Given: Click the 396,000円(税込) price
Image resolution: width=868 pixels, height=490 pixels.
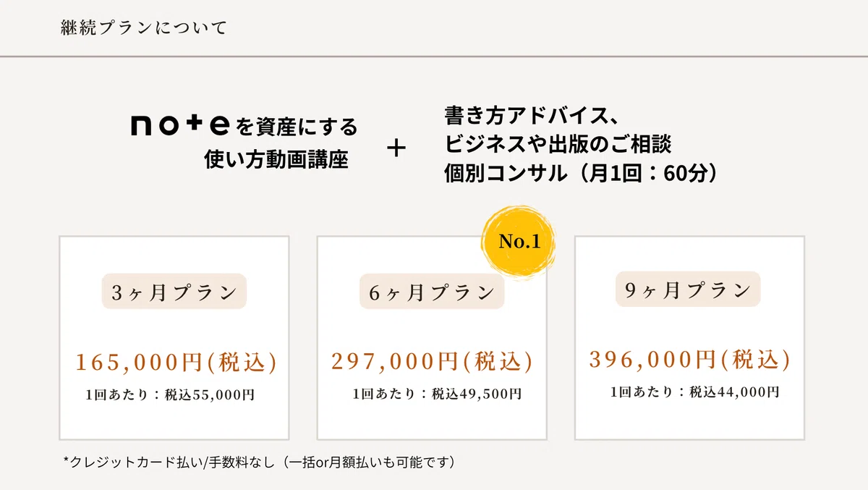Looking at the screenshot, I should (689, 359).
